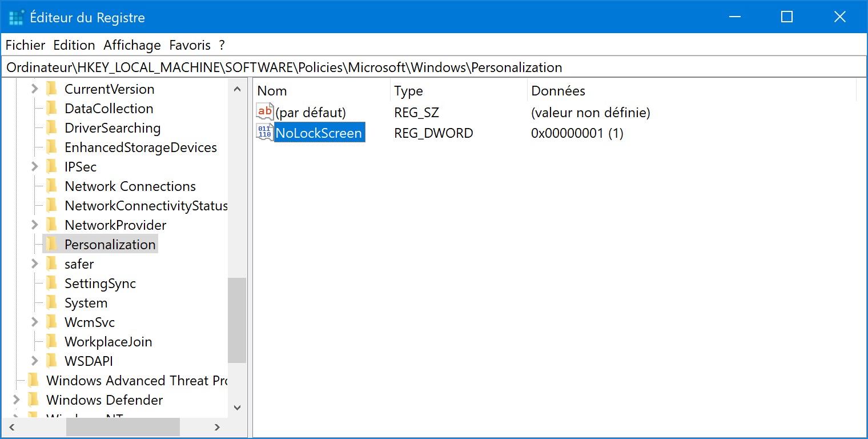Click the NetworkProvider folder icon
Screen dimensions: 868x439
51,225
